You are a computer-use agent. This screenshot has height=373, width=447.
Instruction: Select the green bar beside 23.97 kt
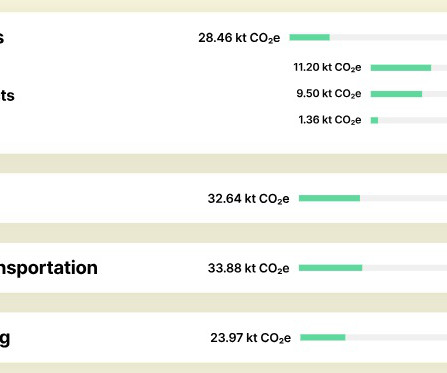click(x=323, y=337)
